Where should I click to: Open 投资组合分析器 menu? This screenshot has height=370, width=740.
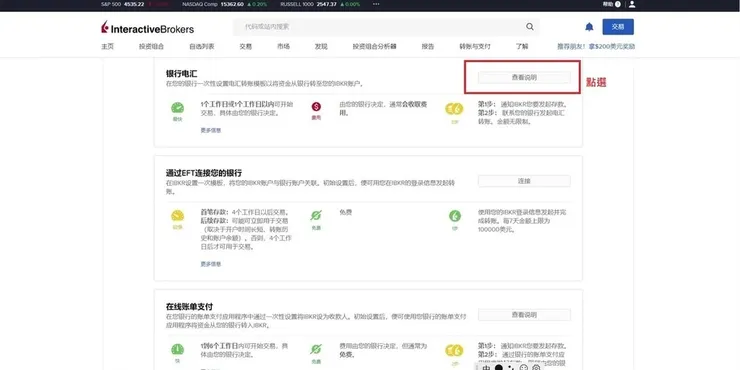pos(374,47)
